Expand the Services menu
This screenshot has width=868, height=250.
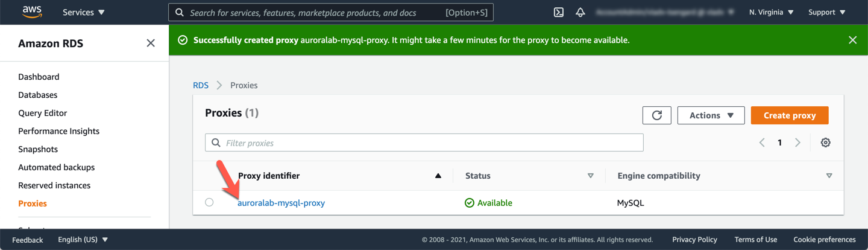pyautogui.click(x=83, y=12)
